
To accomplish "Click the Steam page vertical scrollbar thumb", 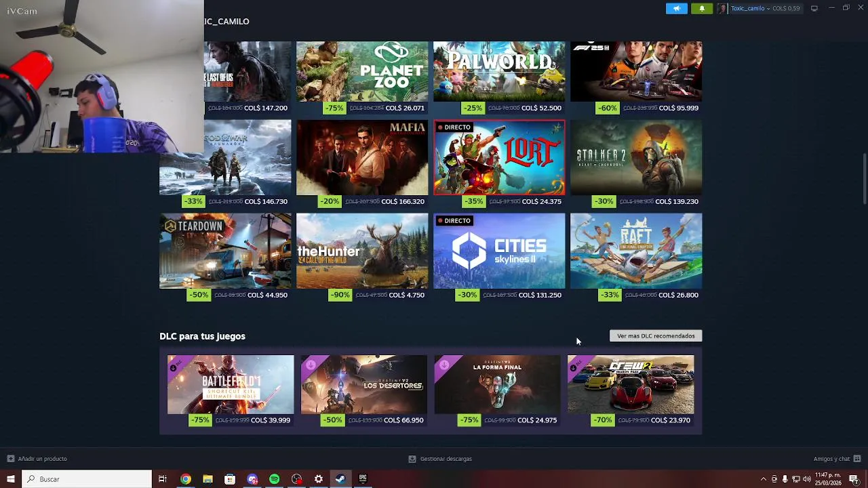I will tap(865, 178).
